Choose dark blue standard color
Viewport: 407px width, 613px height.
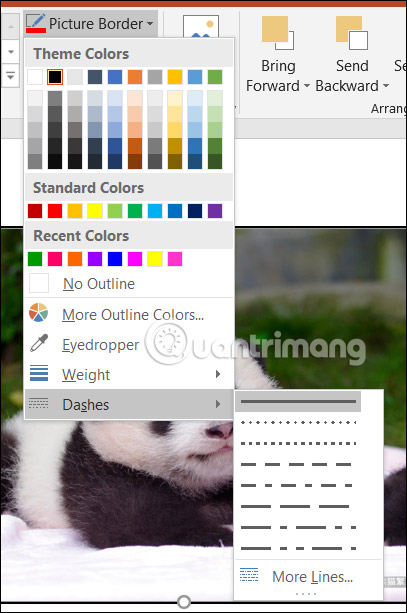coord(195,211)
